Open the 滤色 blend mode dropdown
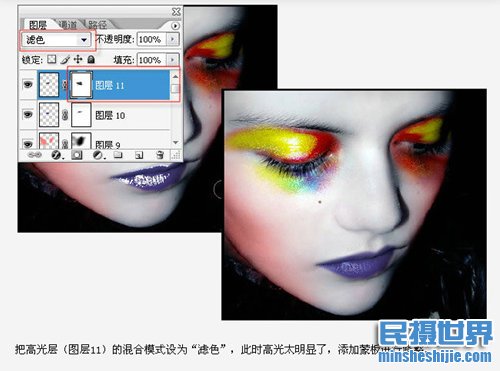Image resolution: width=500 pixels, height=371 pixels. click(56, 40)
